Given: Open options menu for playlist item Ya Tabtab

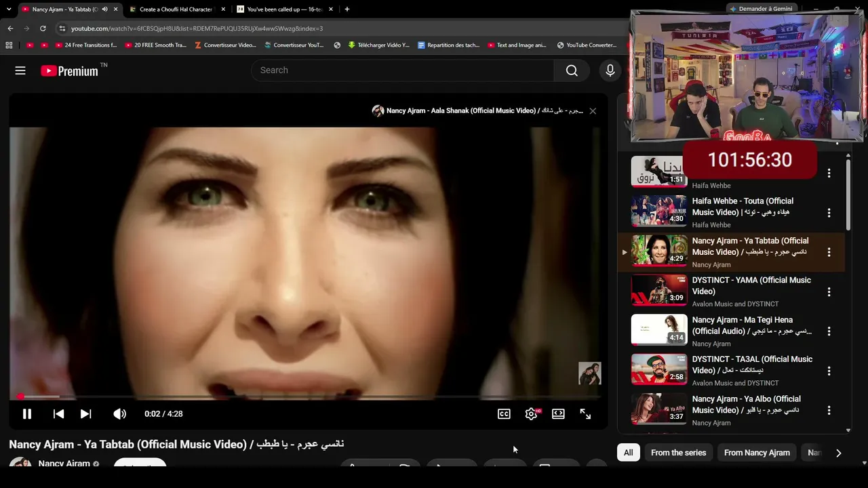Looking at the screenshot, I should [829, 252].
